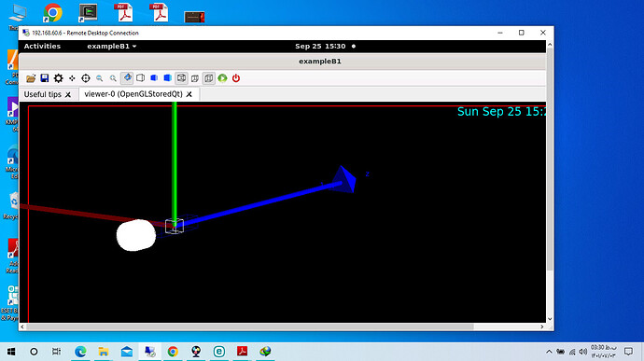
Task: Open the Windows Start menu
Action: (11, 352)
